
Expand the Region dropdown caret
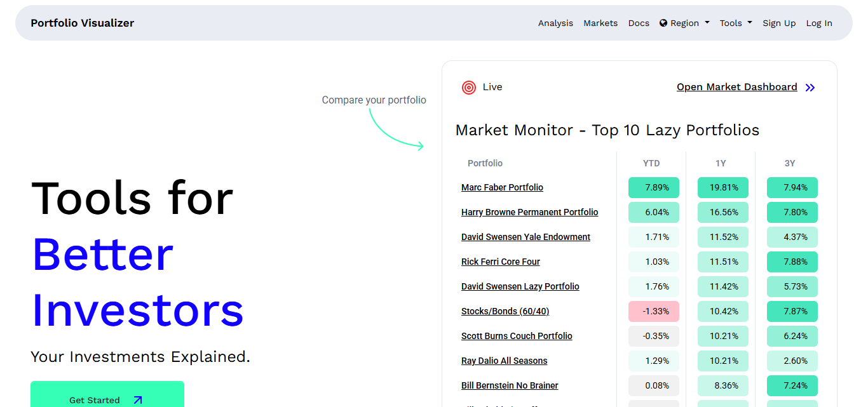[707, 23]
